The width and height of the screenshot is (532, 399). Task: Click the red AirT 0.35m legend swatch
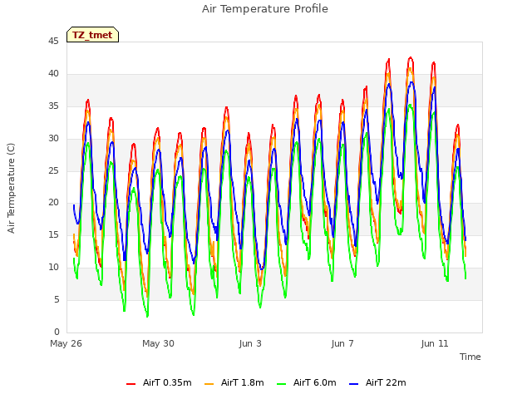click(x=131, y=383)
